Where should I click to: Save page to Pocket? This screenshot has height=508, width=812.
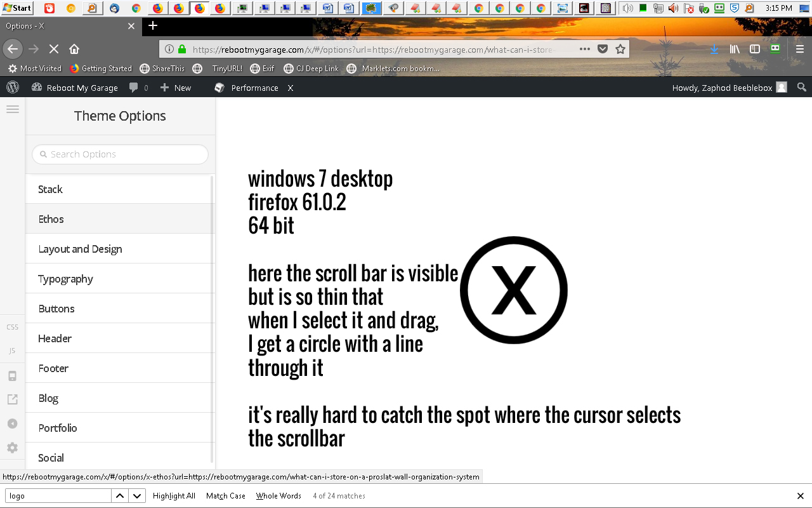pyautogui.click(x=603, y=49)
